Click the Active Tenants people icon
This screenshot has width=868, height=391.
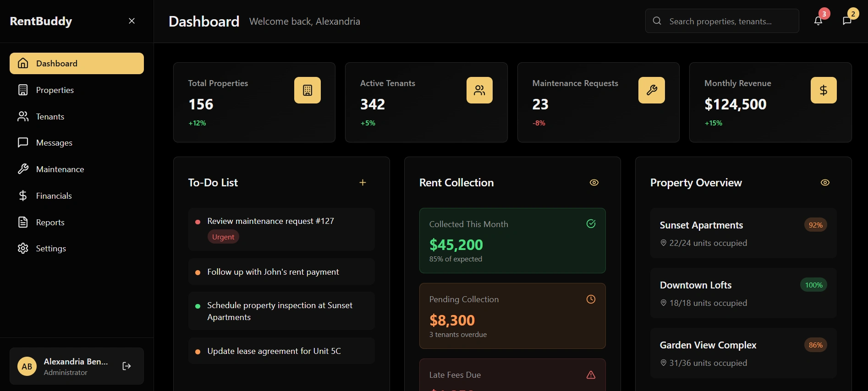[479, 90]
